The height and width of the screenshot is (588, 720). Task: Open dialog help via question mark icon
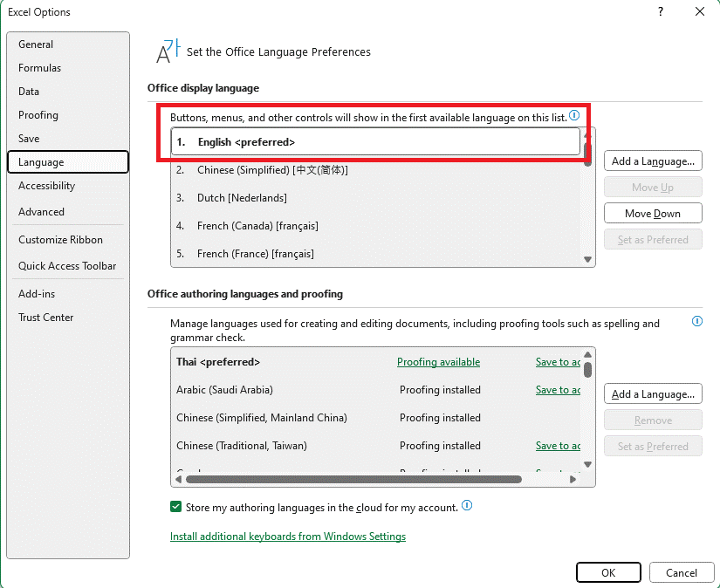(x=661, y=11)
